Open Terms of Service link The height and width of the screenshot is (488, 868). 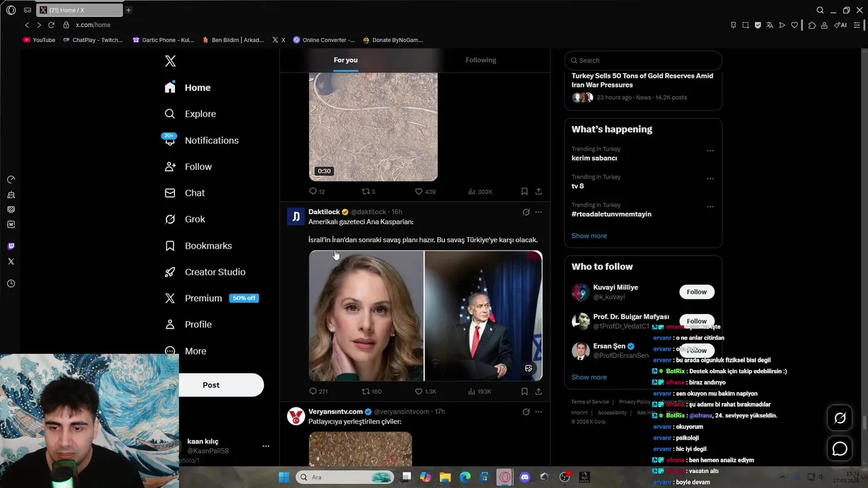pyautogui.click(x=590, y=402)
